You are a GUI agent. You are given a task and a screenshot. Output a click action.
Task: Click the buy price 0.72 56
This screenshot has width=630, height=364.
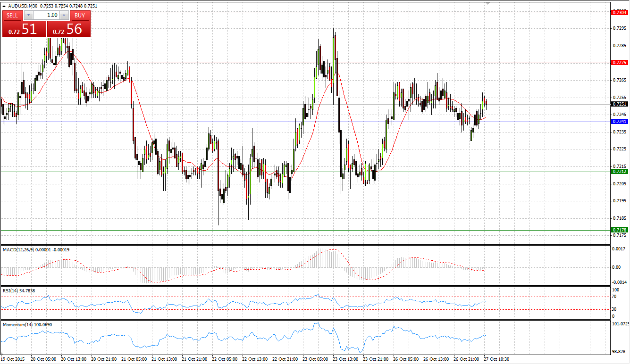point(68,29)
